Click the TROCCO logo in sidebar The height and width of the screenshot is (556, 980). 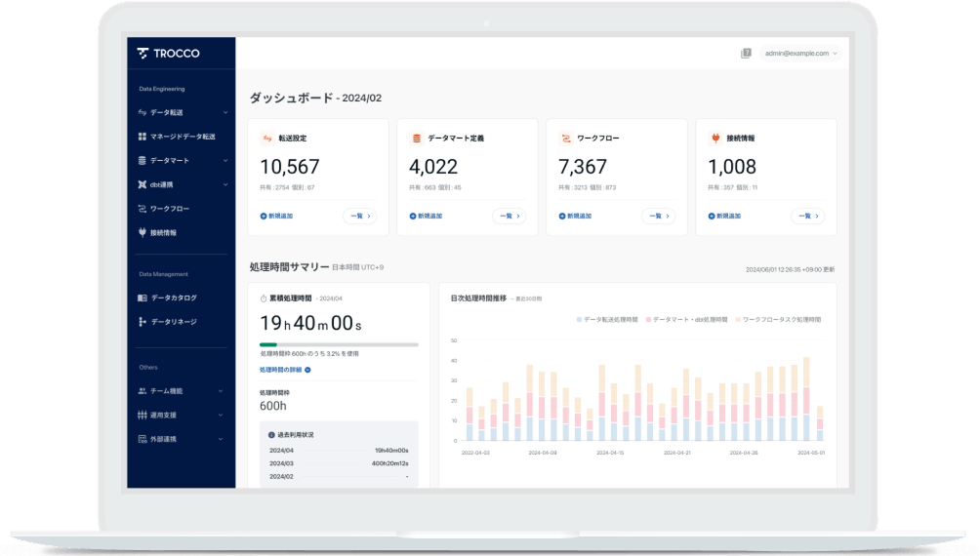[168, 54]
